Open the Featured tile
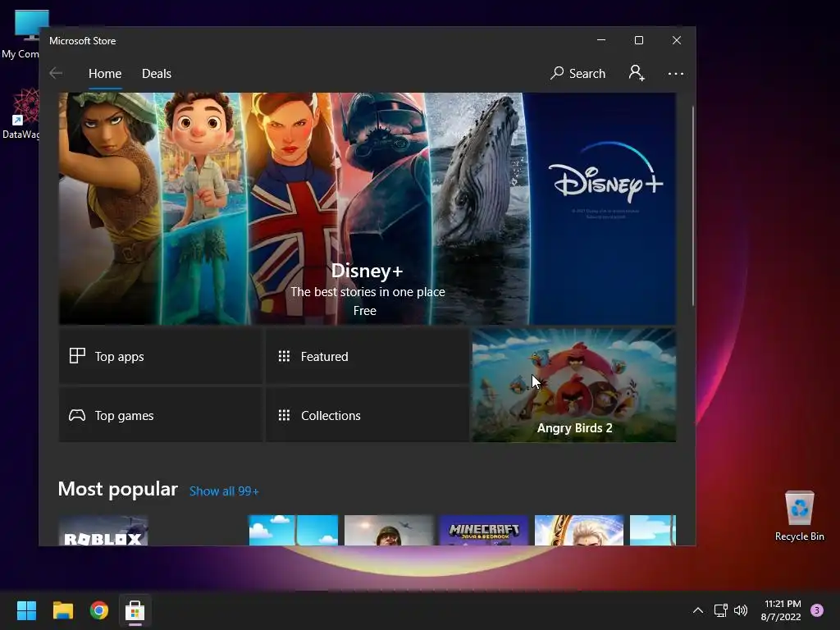Viewport: 840px width, 630px height. [x=367, y=356]
